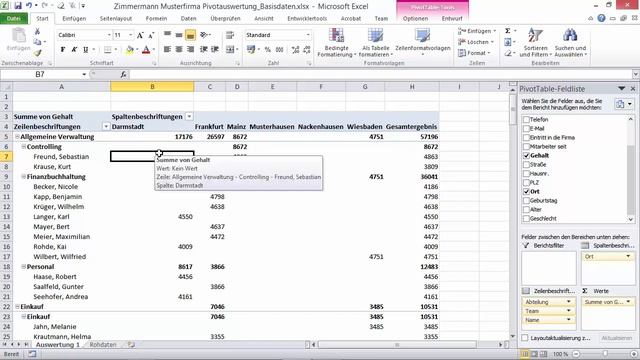Click the AutoSum sigma icon
The image size is (640, 360).
pos(507,31)
